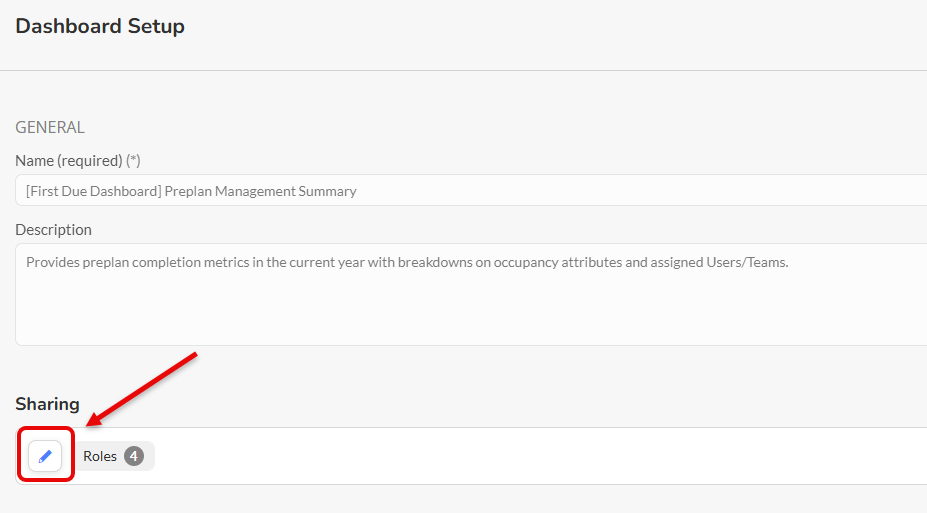
Task: Select the Roles chip label
Action: 100,456
